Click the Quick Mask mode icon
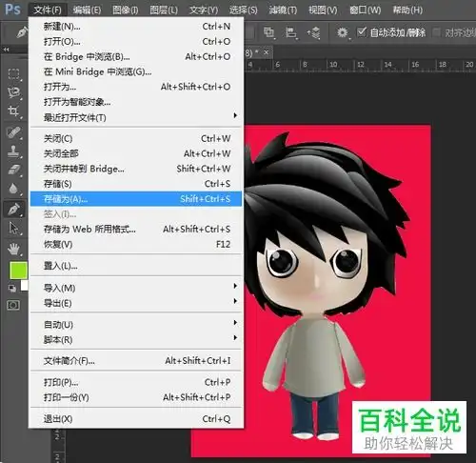Viewport: 476px width, 463px height. [x=13, y=305]
